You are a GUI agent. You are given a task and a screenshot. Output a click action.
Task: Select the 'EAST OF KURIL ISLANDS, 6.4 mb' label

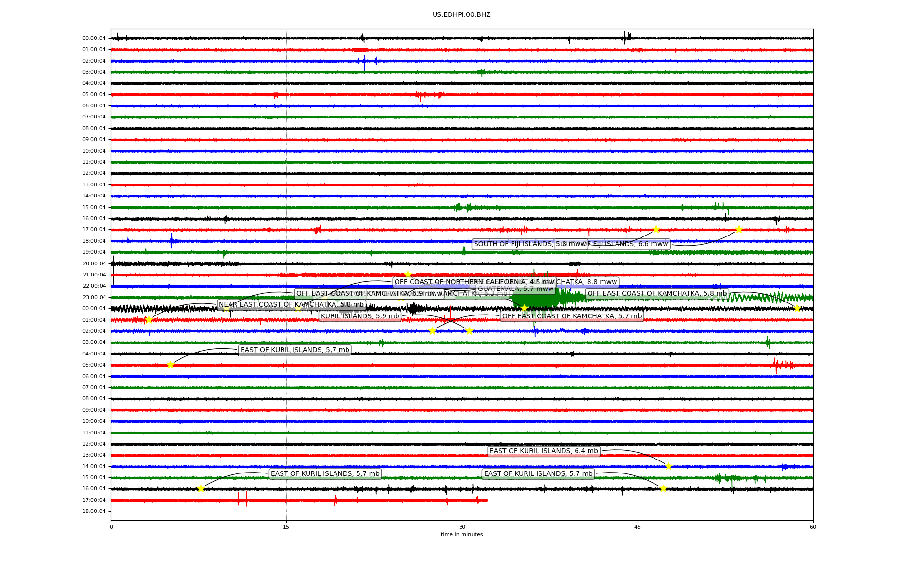point(543,451)
